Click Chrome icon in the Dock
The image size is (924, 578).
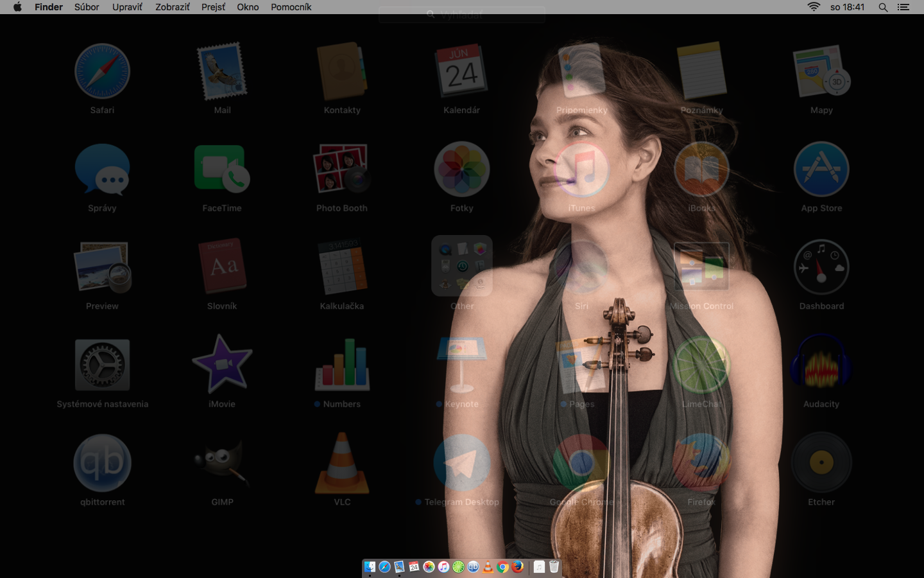pos(502,566)
